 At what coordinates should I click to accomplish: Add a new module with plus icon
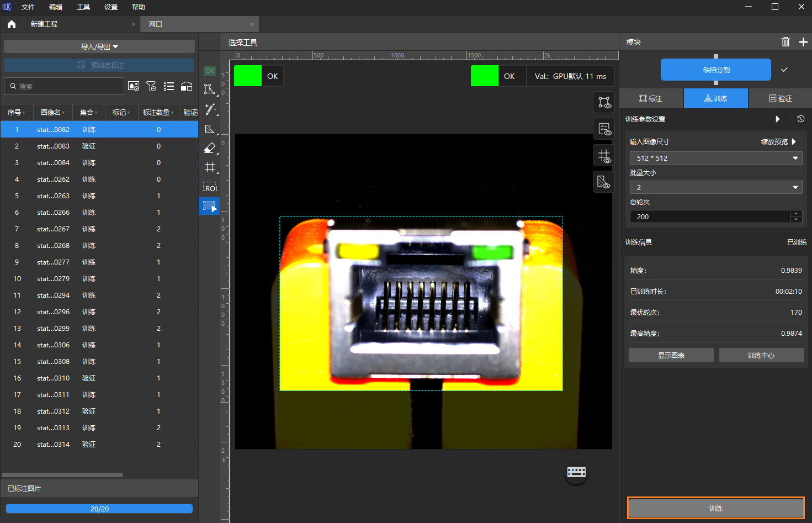[803, 42]
